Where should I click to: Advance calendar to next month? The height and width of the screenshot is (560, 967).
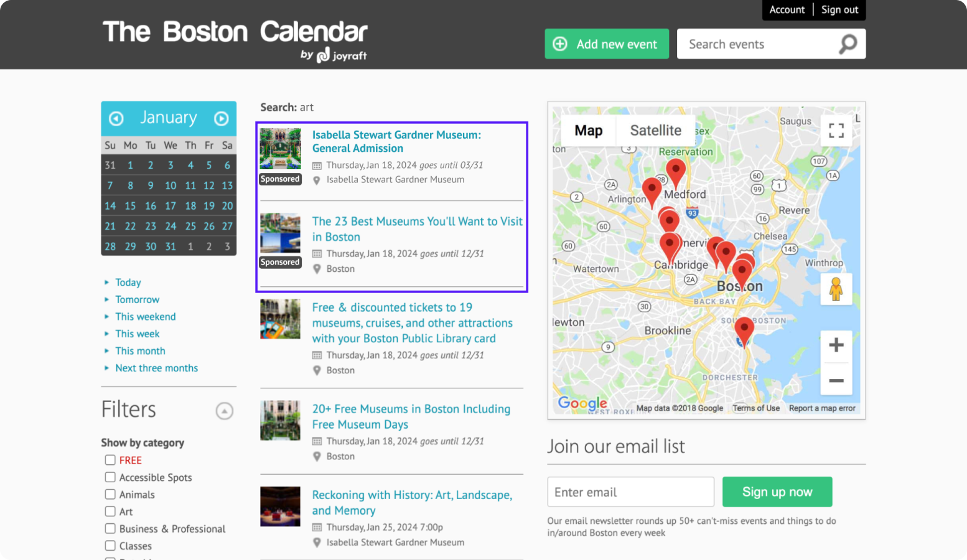222,118
